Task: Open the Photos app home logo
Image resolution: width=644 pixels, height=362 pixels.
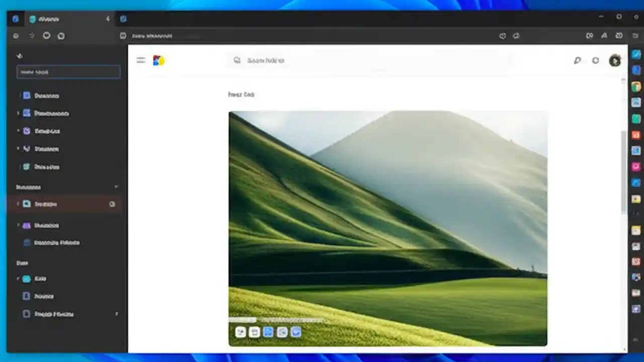Action: (158, 60)
